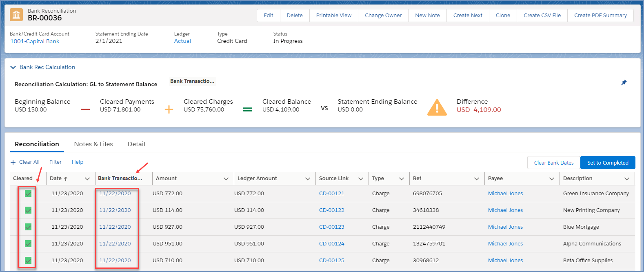Open the Payee column dropdown chevron
This screenshot has height=272, width=644.
pyautogui.click(x=551, y=179)
